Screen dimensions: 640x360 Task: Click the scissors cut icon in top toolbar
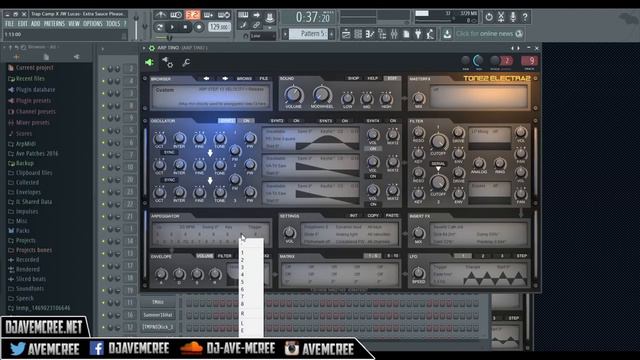pyautogui.click(x=501, y=17)
